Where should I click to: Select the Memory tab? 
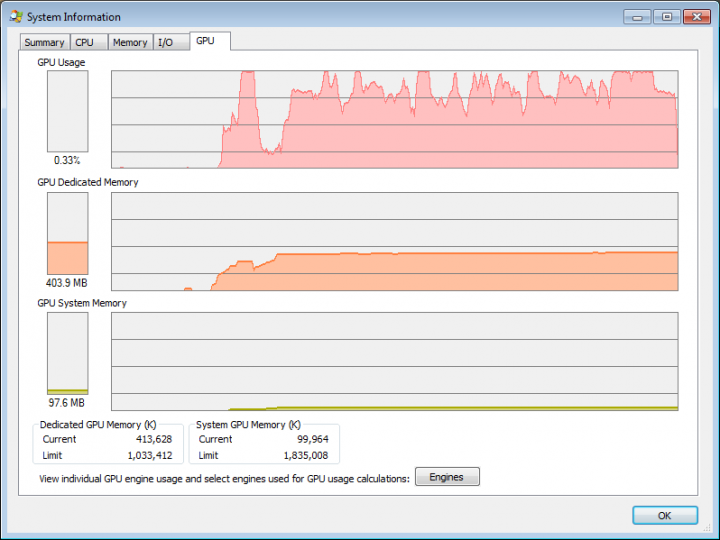(130, 42)
